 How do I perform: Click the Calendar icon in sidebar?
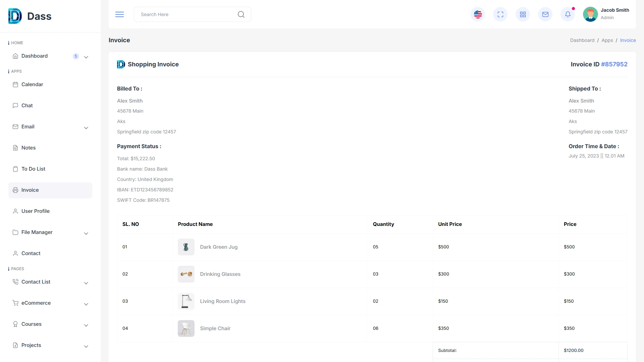tap(15, 84)
